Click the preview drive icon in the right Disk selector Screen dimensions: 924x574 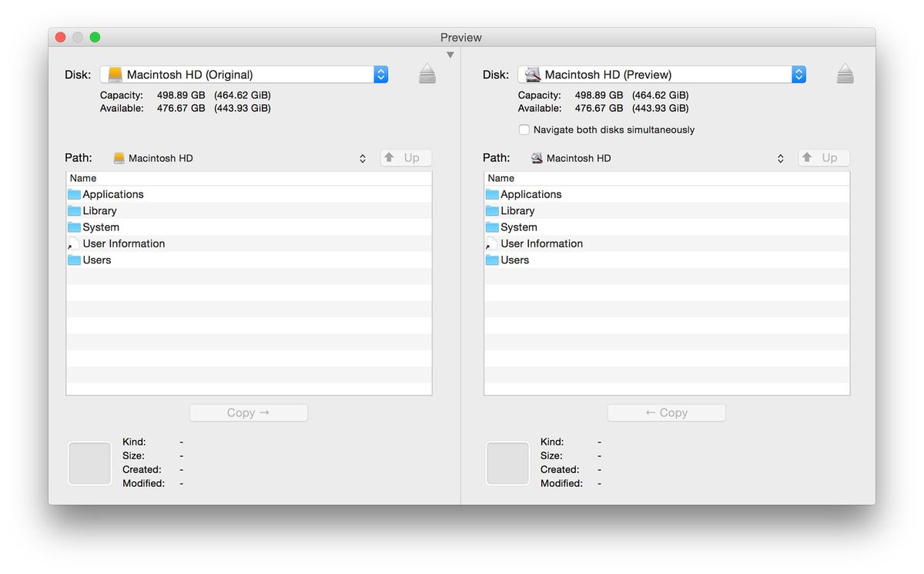[x=533, y=73]
